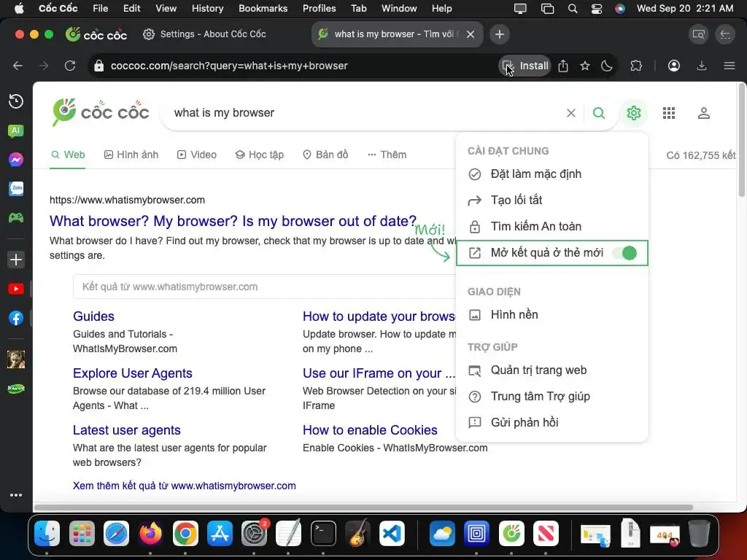The width and height of the screenshot is (747, 560).
Task: Click the address bar URL
Action: click(229, 66)
